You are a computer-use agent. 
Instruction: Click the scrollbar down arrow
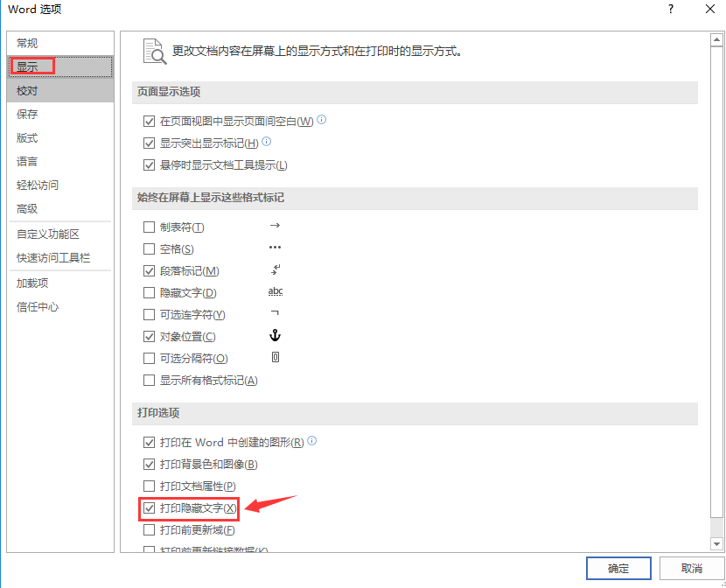pos(716,544)
